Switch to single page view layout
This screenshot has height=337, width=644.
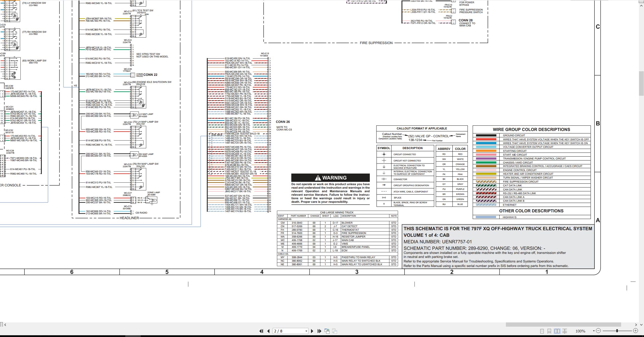(542, 331)
